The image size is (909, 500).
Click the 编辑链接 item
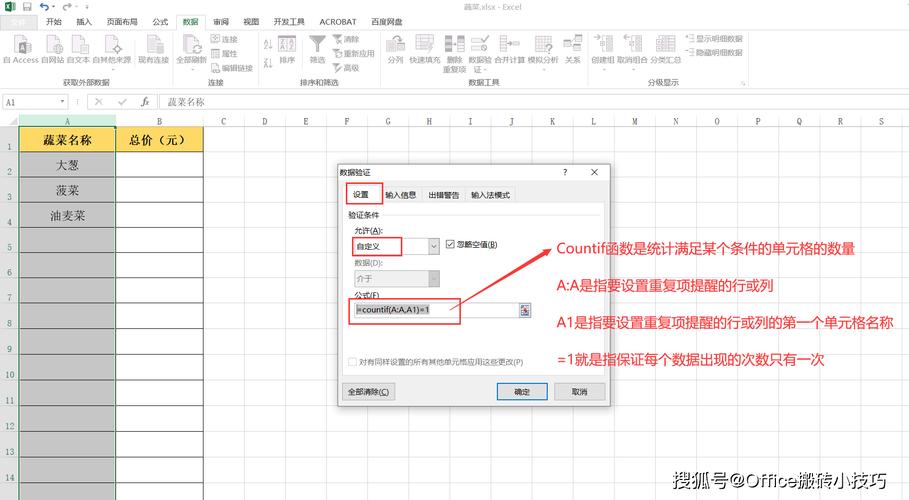[x=232, y=68]
